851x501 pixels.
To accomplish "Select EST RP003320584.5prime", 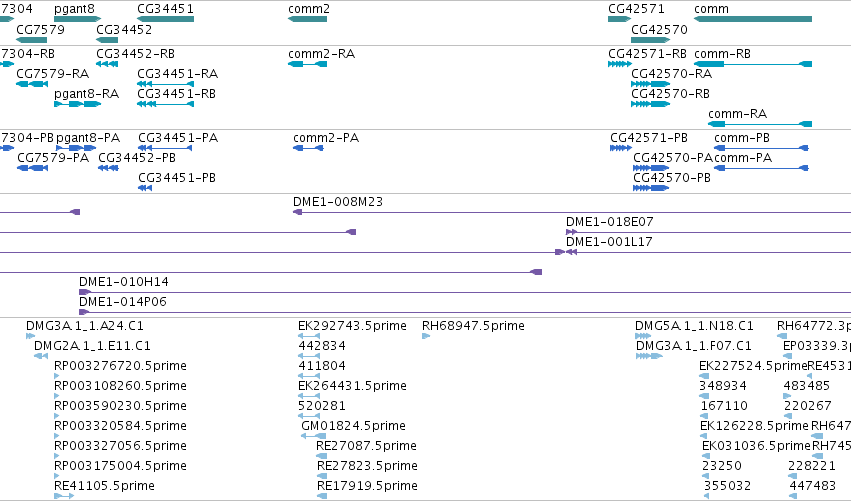I will (56, 436).
